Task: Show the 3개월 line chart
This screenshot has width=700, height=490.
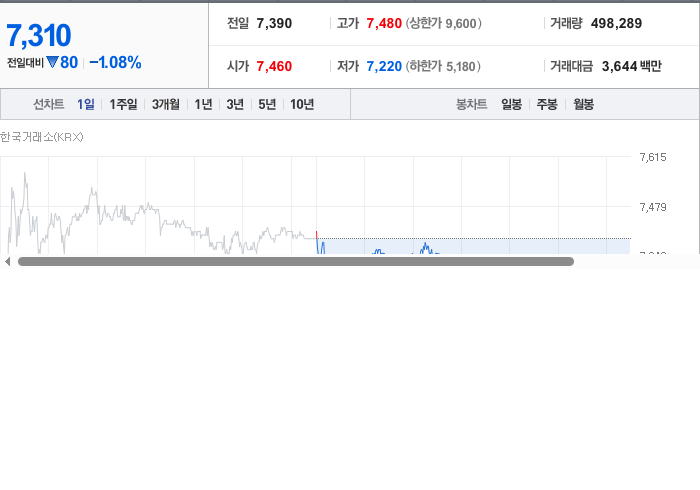Action: [166, 104]
